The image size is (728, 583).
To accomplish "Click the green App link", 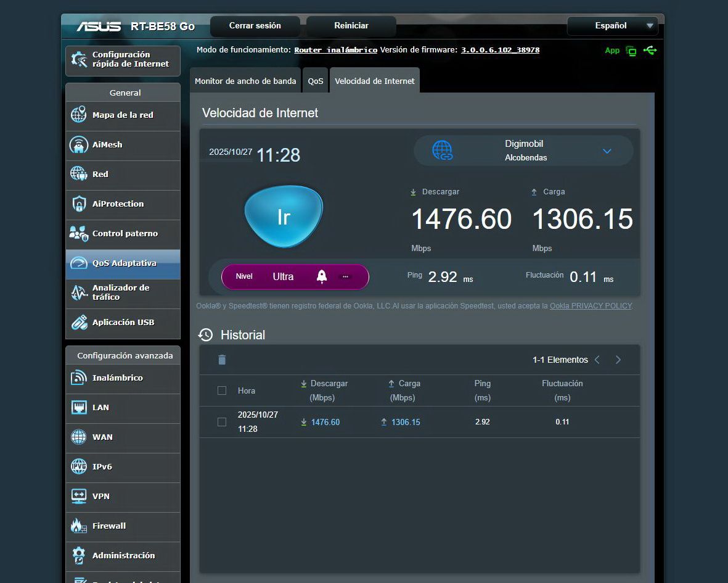I will click(612, 51).
